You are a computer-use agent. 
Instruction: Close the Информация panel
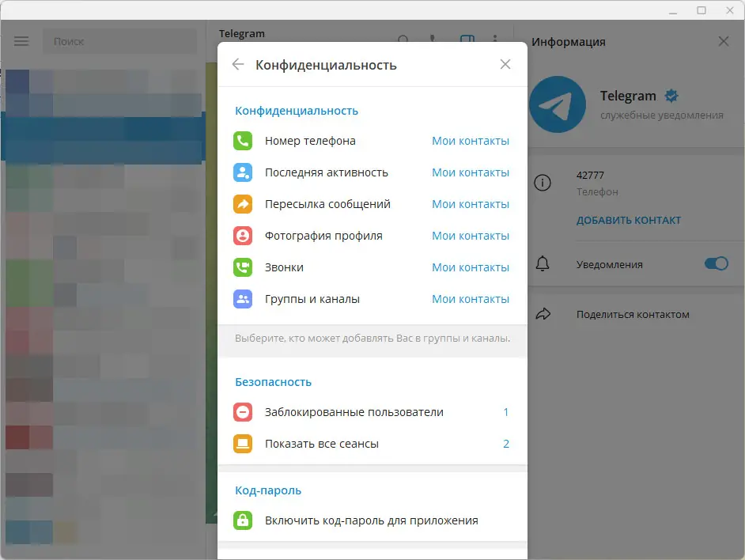(724, 41)
